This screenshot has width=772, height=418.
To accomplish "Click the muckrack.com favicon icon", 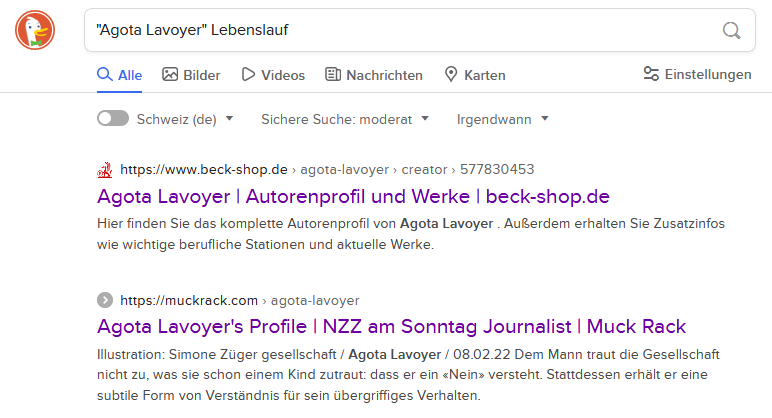I will pyautogui.click(x=104, y=300).
